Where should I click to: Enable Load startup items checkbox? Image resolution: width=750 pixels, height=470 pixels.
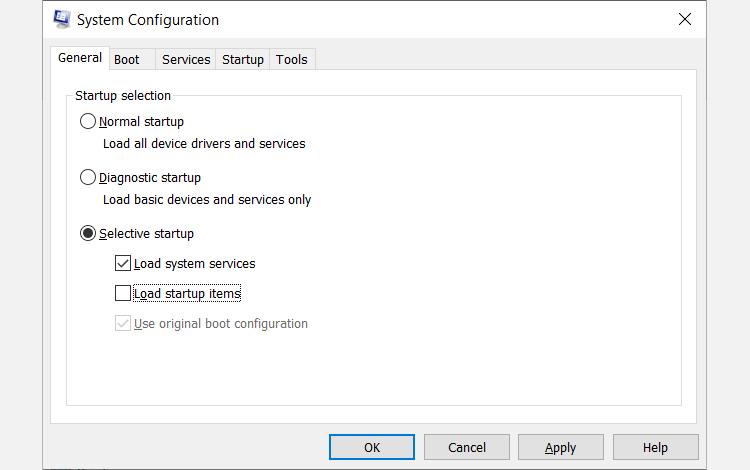(123, 293)
